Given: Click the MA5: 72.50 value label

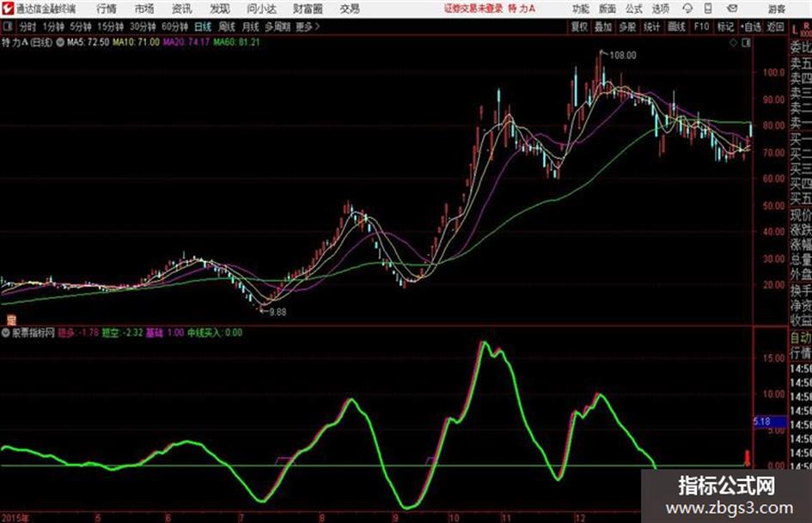Looking at the screenshot, I should tap(88, 42).
